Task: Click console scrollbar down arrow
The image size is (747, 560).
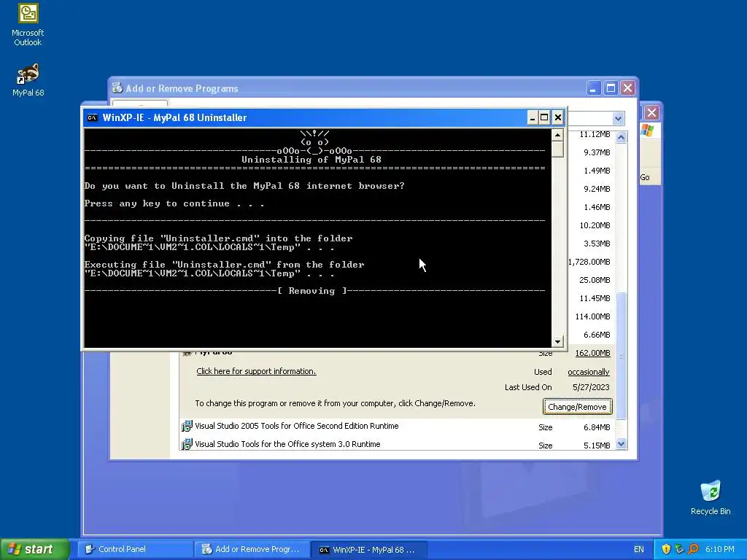Action: (557, 341)
